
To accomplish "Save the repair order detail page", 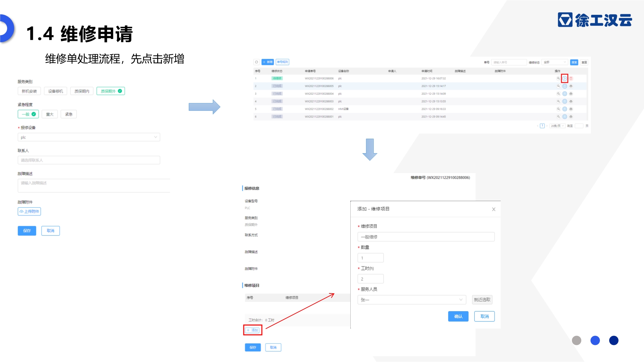I will (x=253, y=348).
